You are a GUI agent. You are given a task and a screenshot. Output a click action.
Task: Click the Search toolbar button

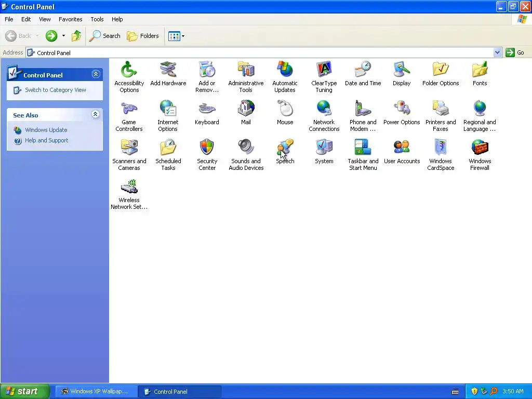(x=104, y=36)
